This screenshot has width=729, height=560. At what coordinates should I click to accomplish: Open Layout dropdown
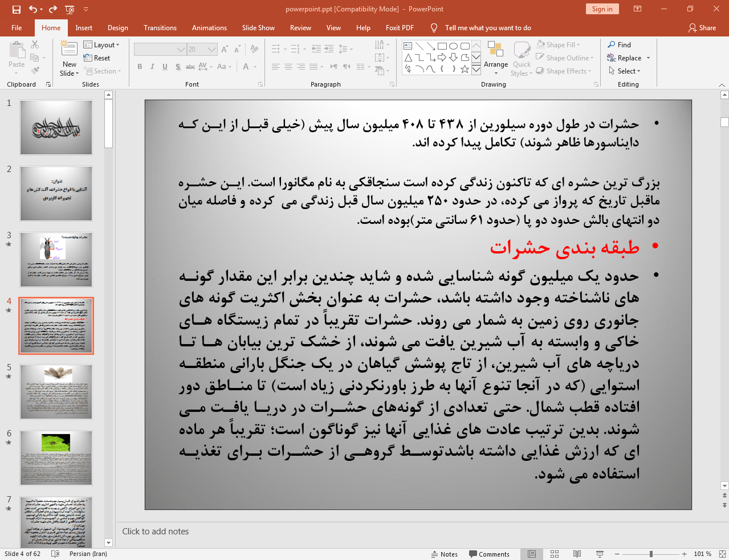[x=101, y=45]
